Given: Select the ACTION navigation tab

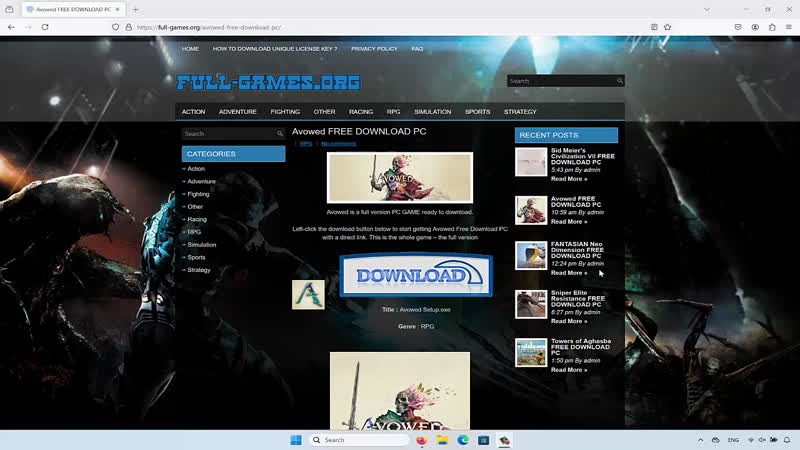Looking at the screenshot, I should coord(193,112).
